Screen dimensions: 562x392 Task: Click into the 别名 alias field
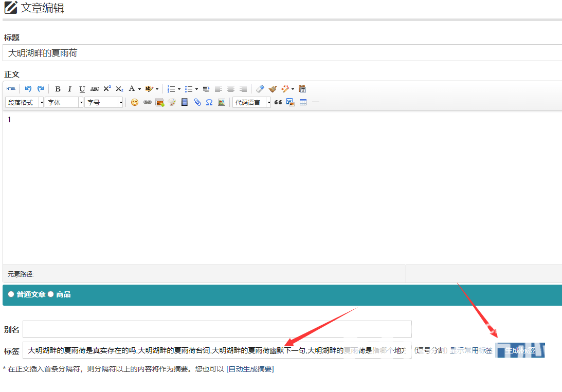pyautogui.click(x=217, y=329)
